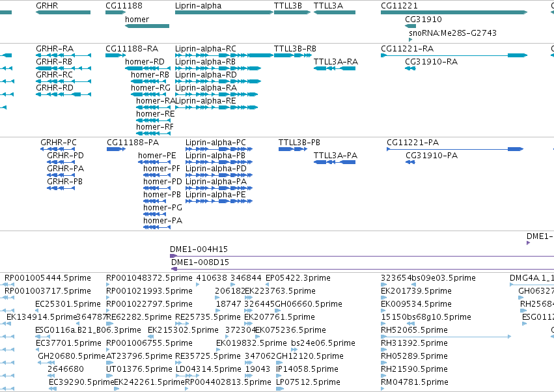
Task: Select the homer gene label
Action: tap(137, 19)
